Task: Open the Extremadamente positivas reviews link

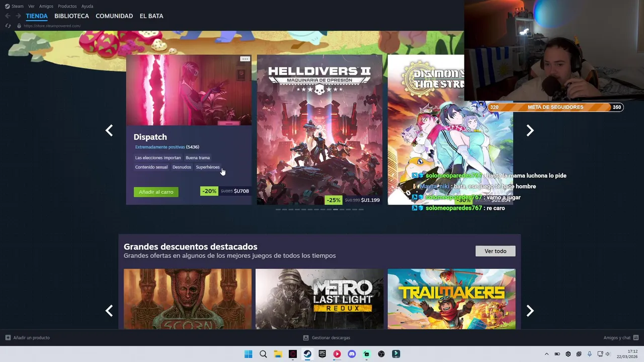Action: (160, 147)
